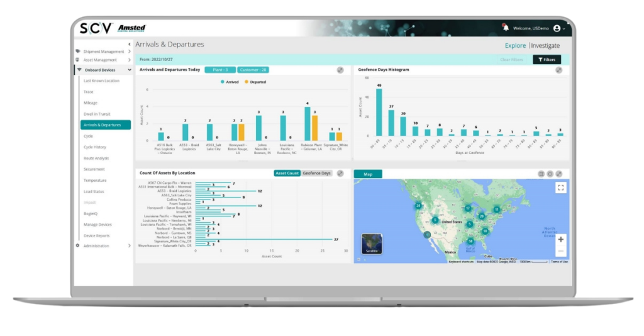Image resolution: width=644 pixels, height=336 pixels.
Task: Toggle fullscreen view on the map
Action: pyautogui.click(x=560, y=188)
